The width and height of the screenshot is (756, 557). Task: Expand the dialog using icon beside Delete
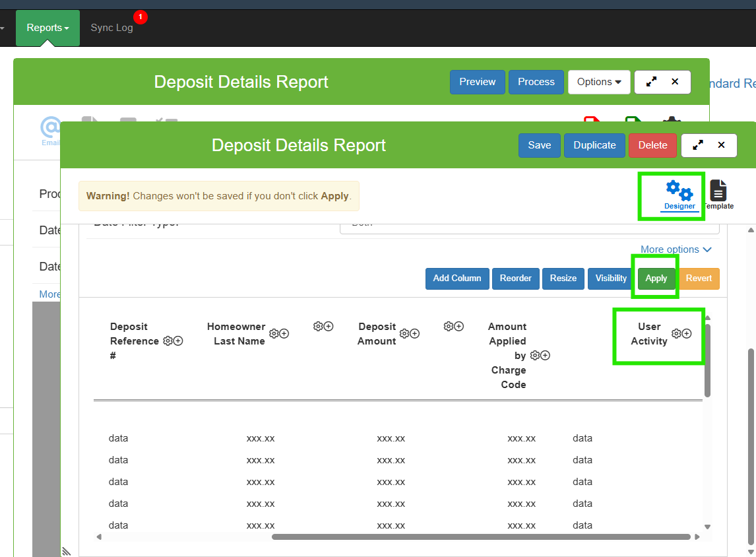696,145
